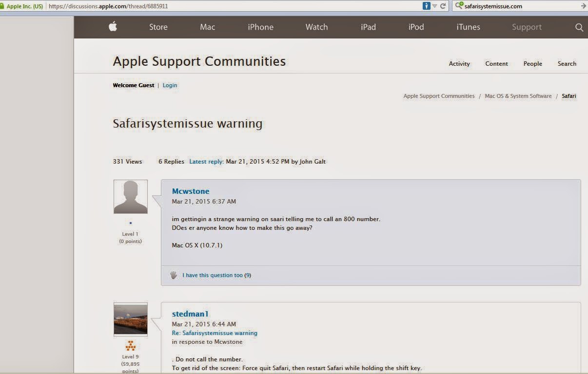This screenshot has height=374, width=588.
Task: Click the Level 9 orange dots badge
Action: pos(131,346)
